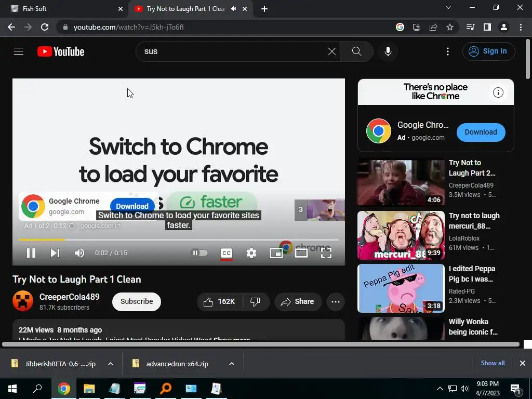Open Windows taskbar search
This screenshot has width=532, height=399.
coord(37,389)
